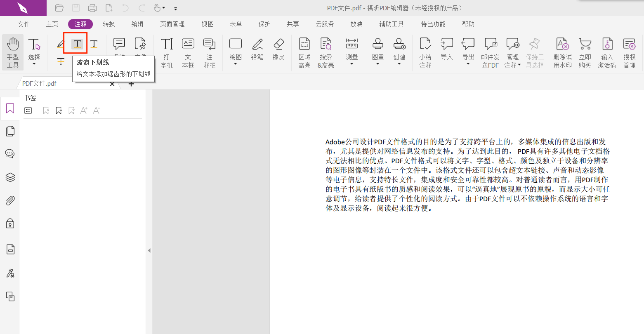Click the bookmark options list icon
This screenshot has height=334, width=644.
click(28, 111)
